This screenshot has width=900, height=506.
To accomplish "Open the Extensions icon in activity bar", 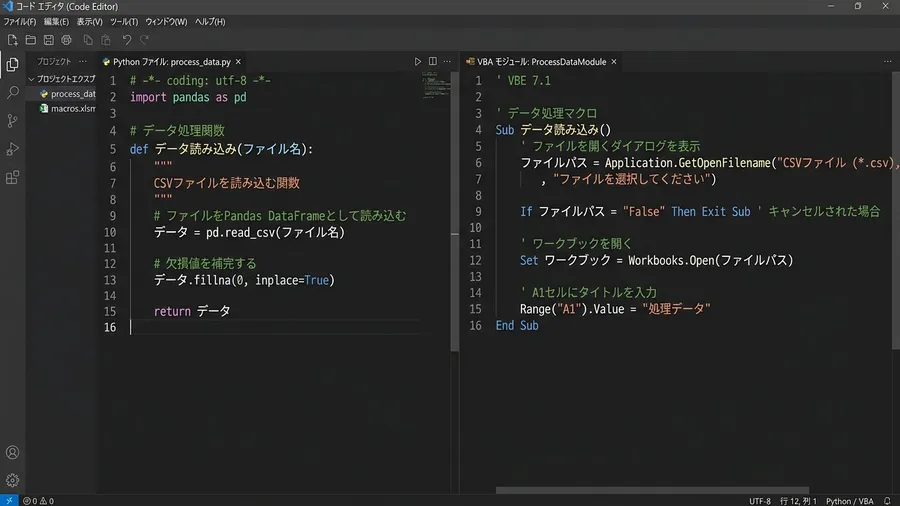I will point(12,177).
